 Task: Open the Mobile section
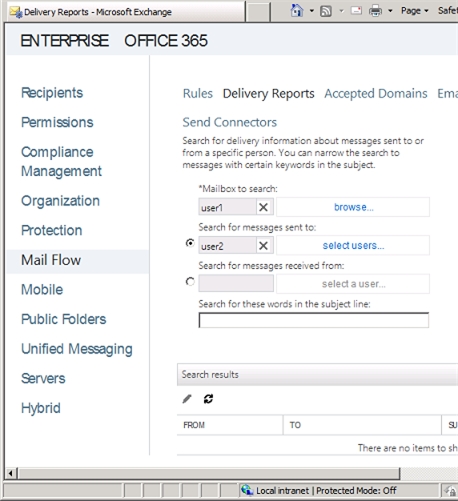tap(42, 289)
